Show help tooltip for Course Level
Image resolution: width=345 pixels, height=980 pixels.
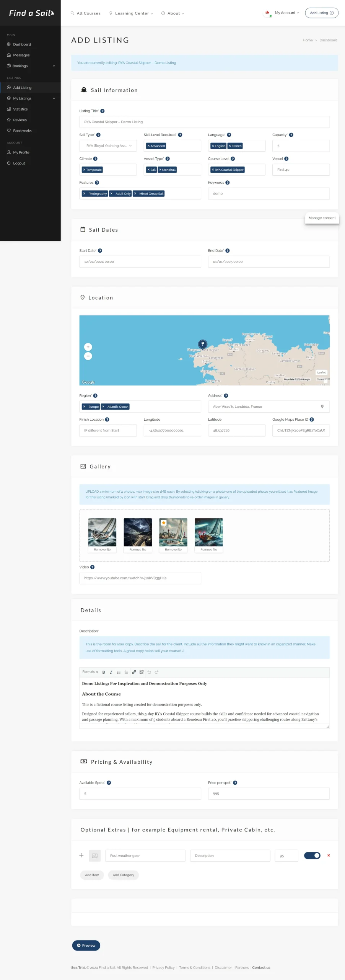pos(233,158)
